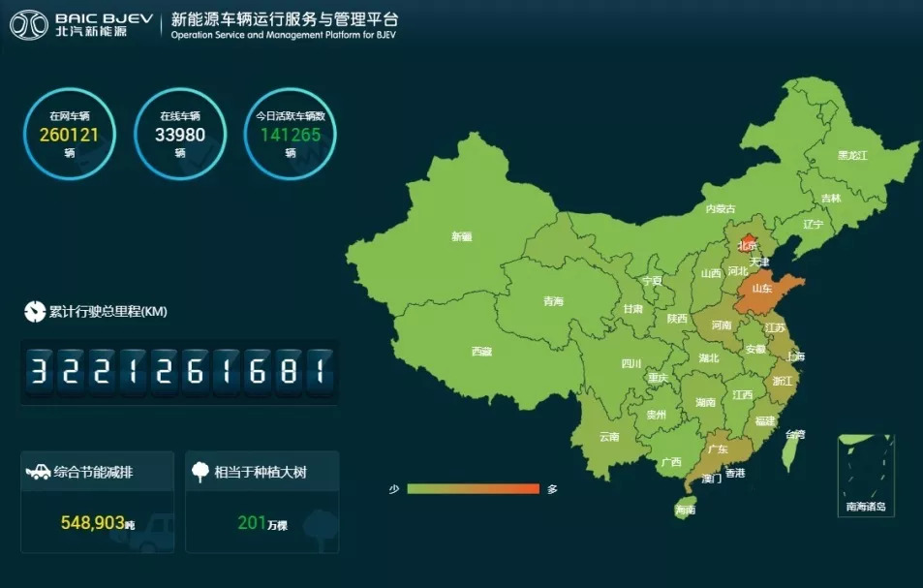Click the cumulative mileage speedometer icon

35,312
